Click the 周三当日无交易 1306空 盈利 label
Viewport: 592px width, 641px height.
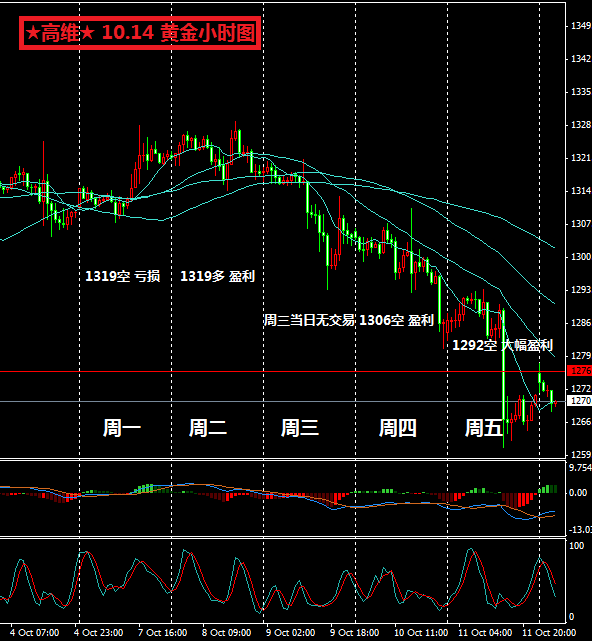(x=348, y=320)
